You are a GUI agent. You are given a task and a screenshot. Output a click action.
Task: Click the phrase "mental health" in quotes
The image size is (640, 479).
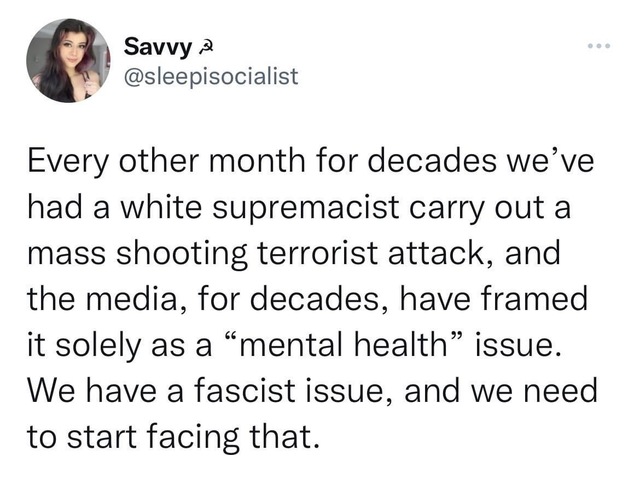point(344,345)
